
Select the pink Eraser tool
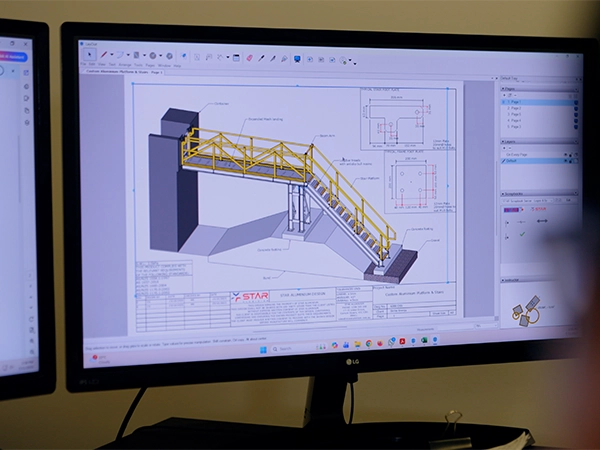click(249, 58)
